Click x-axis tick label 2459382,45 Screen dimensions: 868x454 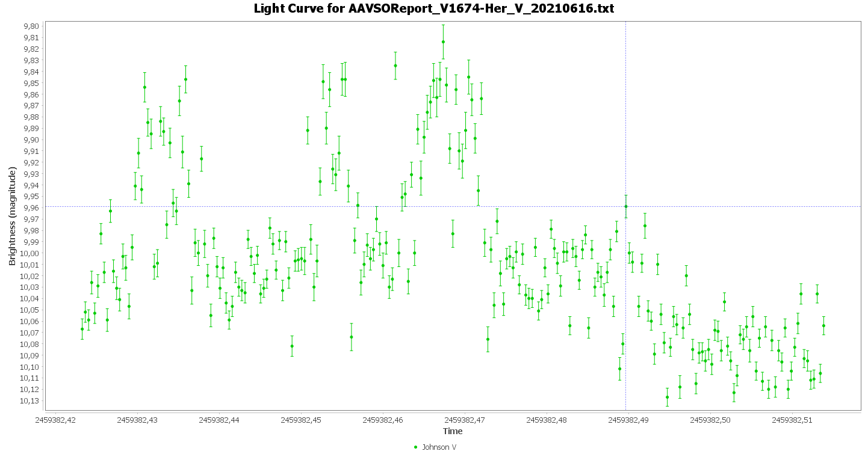tap(300, 420)
